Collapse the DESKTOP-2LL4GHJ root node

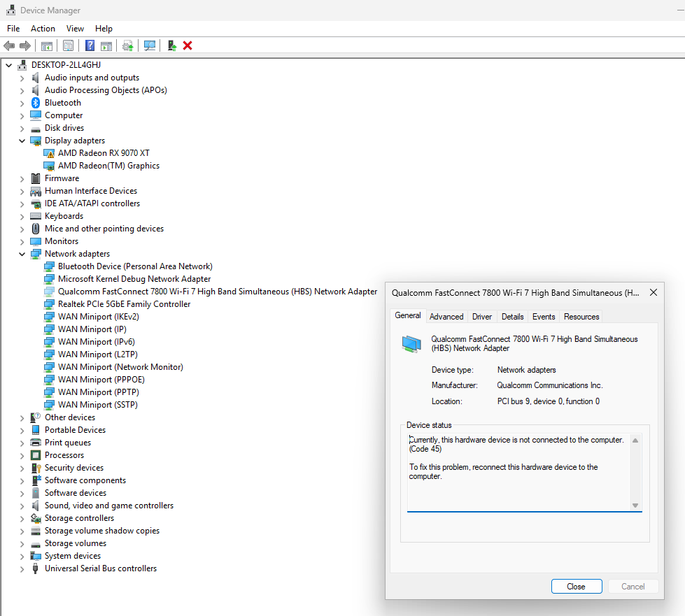8,65
